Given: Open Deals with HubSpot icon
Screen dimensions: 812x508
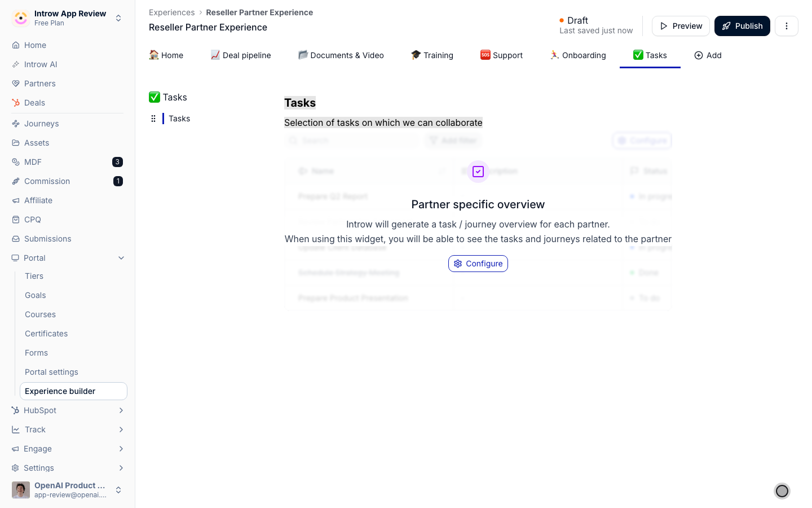Looking at the screenshot, I should coord(68,103).
